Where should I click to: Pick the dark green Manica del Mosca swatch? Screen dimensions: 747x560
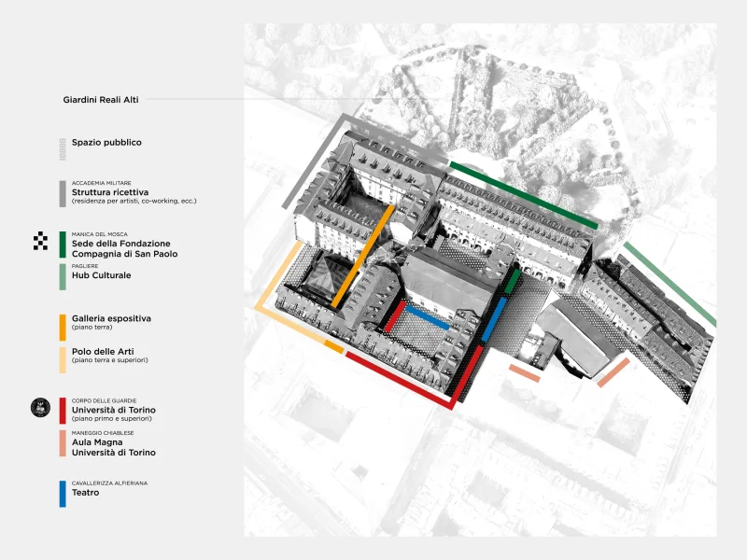[x=62, y=245]
